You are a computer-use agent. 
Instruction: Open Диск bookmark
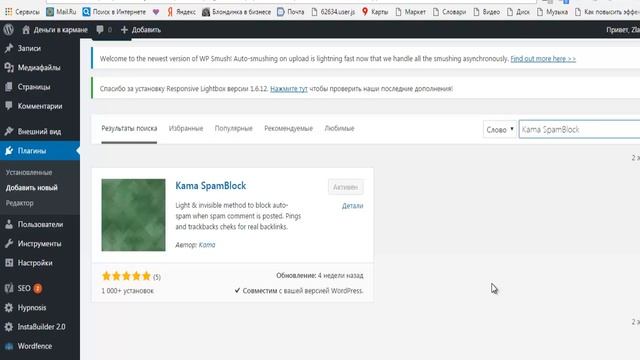tap(518, 12)
